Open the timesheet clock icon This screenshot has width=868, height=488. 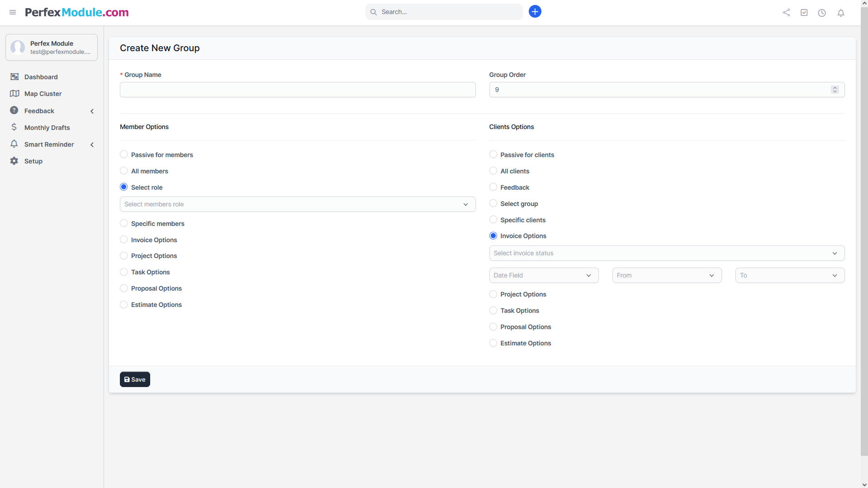[821, 13]
